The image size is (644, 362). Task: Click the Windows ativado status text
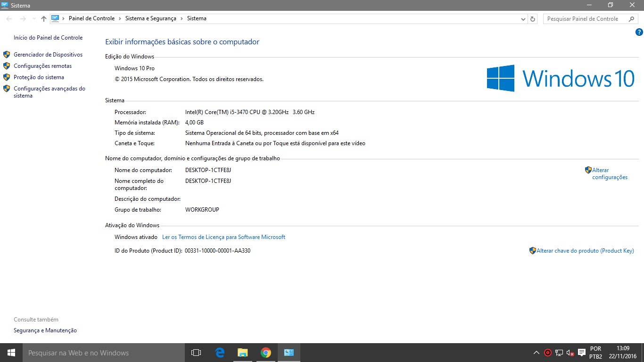(136, 237)
